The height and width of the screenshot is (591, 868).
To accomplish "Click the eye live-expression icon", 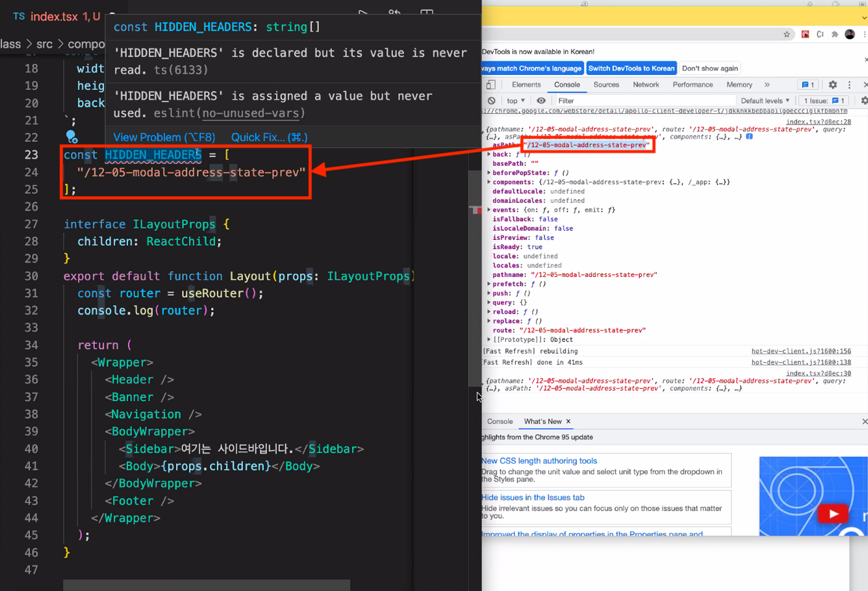I will 541,101.
